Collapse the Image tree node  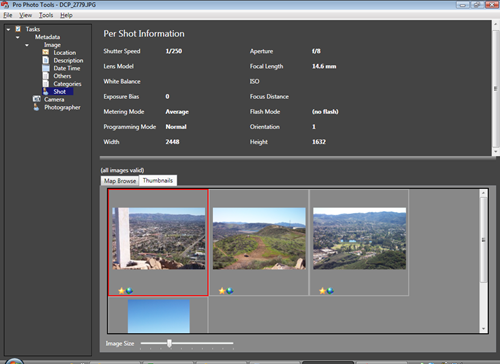point(27,45)
